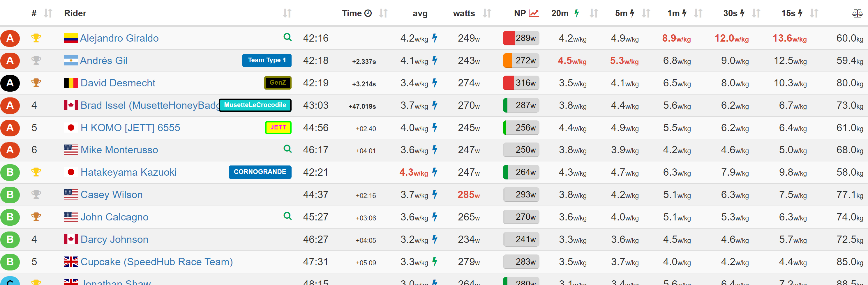Screen dimensions: 868x285
Task: Sort by watts column arrows
Action: pos(487,13)
